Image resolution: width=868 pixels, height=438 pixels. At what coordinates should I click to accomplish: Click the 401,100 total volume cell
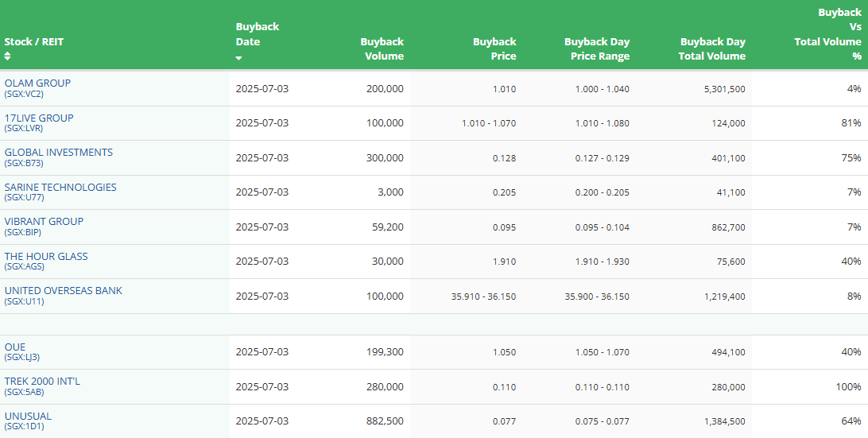728,158
